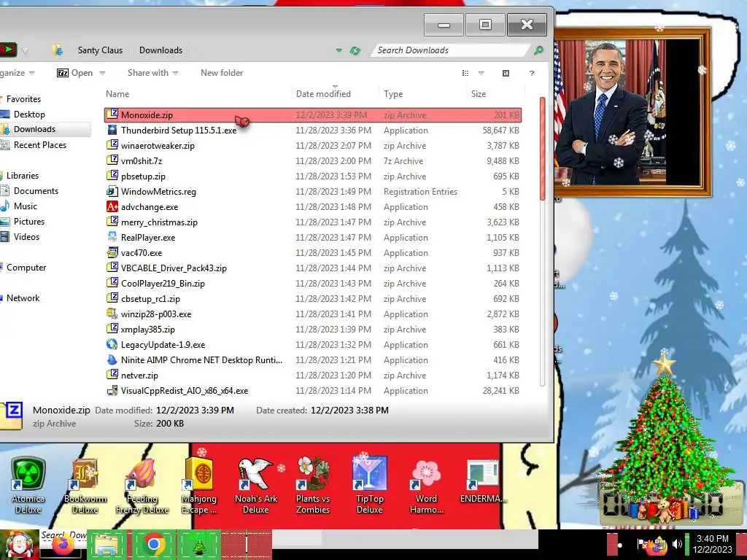Open the address bar history dropdown
The height and width of the screenshot is (560, 747).
click(338, 50)
